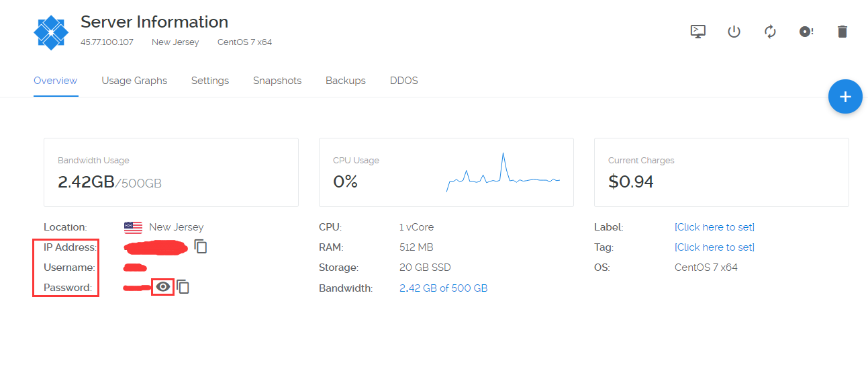The image size is (868, 369).
Task: Delete server with the trash icon
Action: pyautogui.click(x=842, y=32)
